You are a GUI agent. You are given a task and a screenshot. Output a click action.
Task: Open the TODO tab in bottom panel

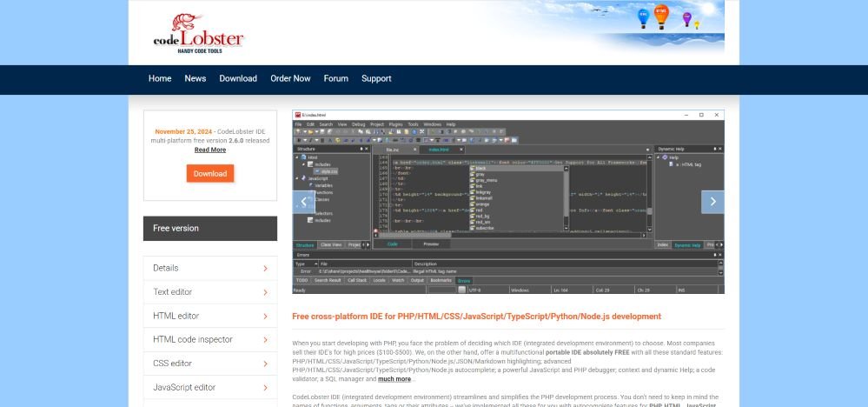(301, 281)
